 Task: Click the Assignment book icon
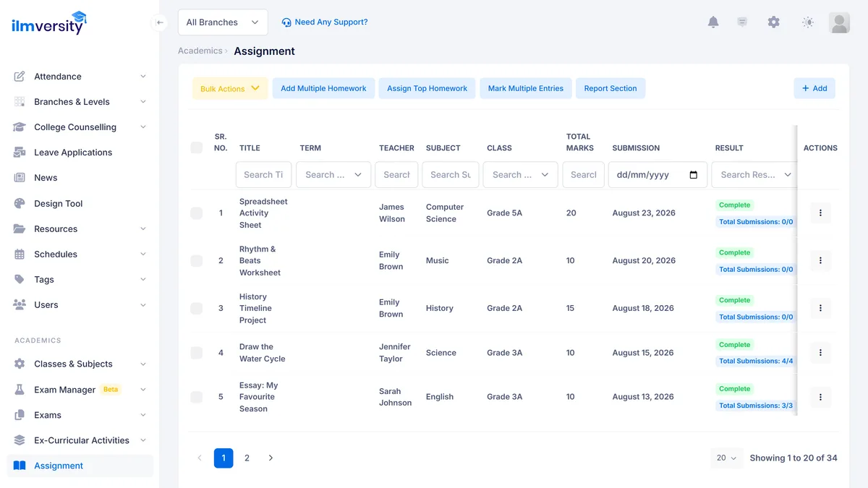point(20,466)
